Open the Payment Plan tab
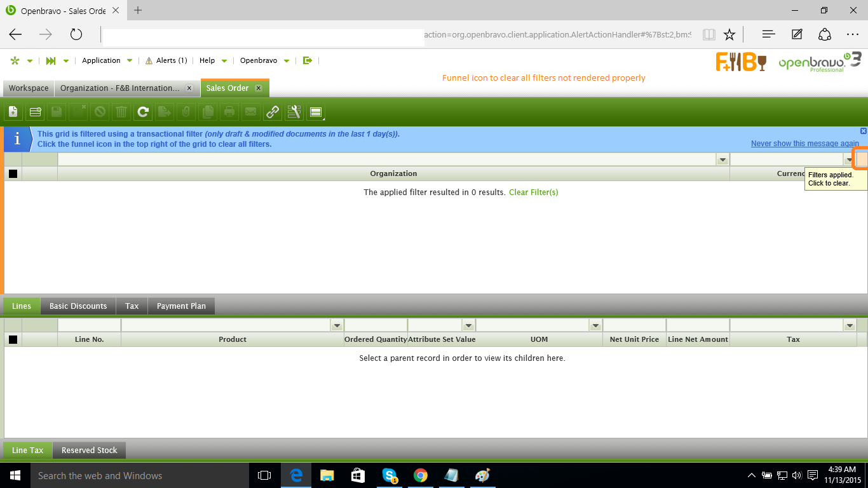Screen dimensions: 868x488 pos(181,306)
